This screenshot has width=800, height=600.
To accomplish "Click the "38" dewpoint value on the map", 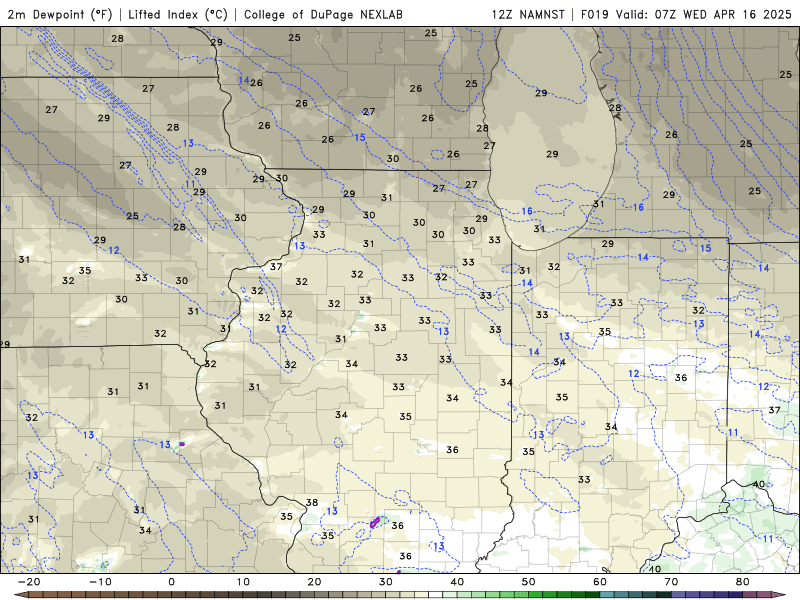I will [x=312, y=503].
